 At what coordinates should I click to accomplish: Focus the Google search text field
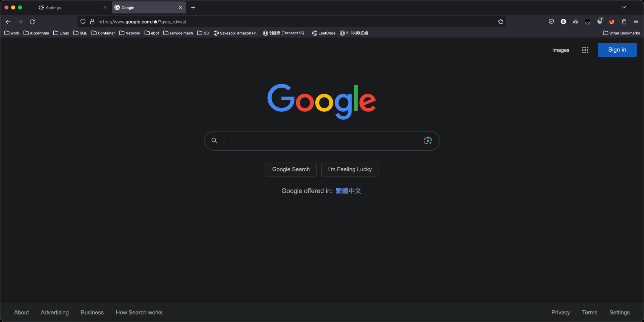click(322, 141)
